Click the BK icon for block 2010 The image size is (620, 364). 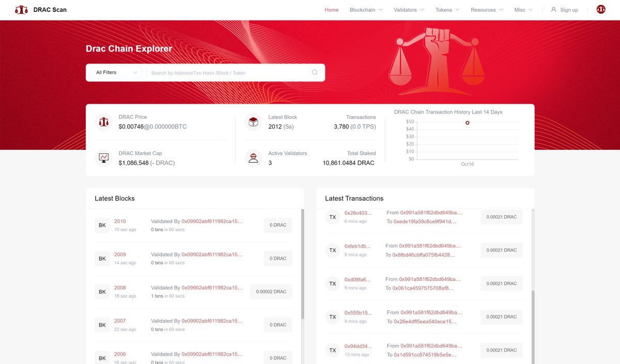102,225
